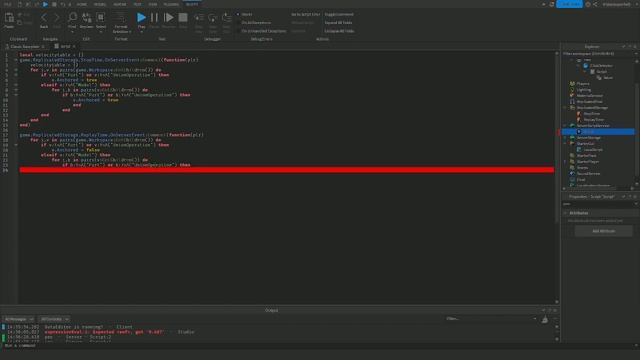Open the MODEL ribbon tab
Viewport: 640px width, 360px height.
[100, 4]
